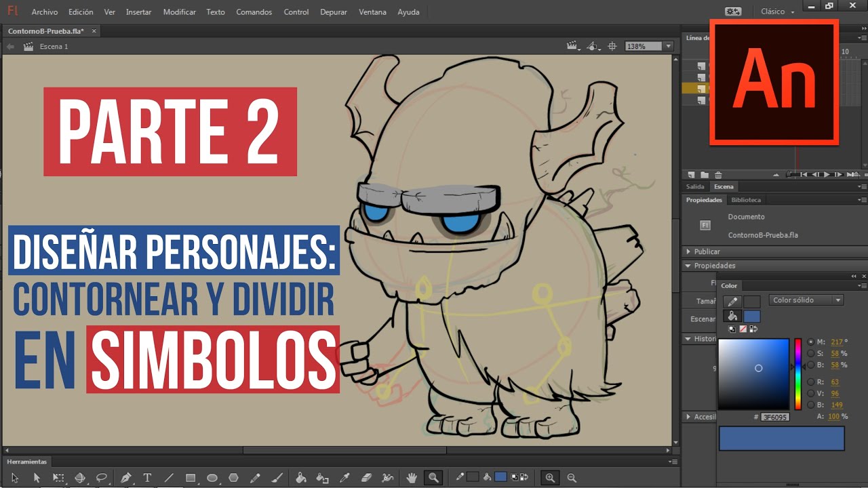
Task: Click the back arrow beside Escena 1
Action: coord(11,47)
